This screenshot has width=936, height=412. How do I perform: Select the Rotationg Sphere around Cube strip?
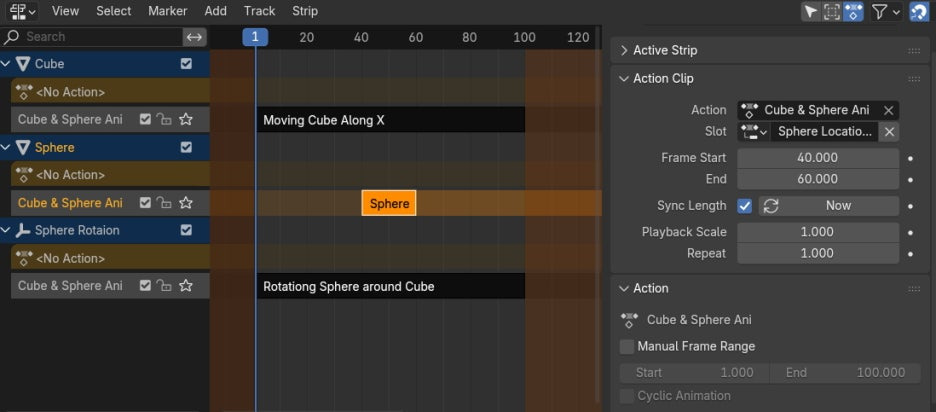(x=390, y=286)
